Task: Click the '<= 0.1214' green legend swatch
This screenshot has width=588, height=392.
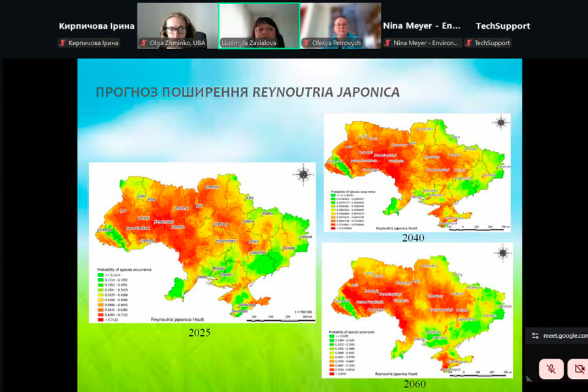Action: [101, 275]
